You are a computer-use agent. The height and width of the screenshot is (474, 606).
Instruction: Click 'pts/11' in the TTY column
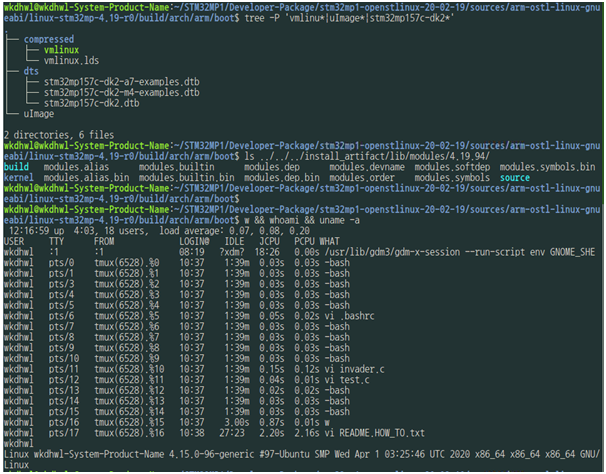(64, 369)
